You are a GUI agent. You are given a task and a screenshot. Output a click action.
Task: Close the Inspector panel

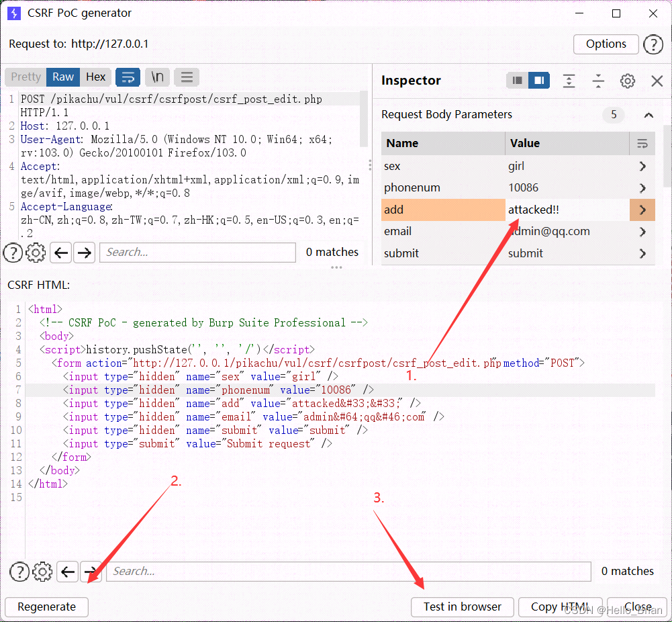657,81
